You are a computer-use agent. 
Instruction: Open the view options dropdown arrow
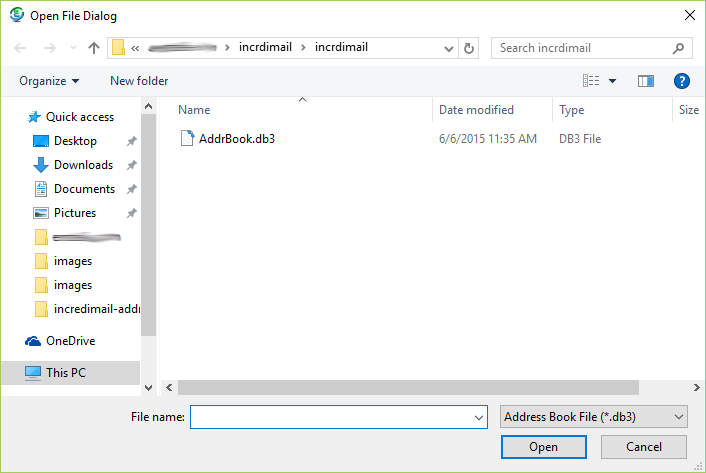point(612,81)
